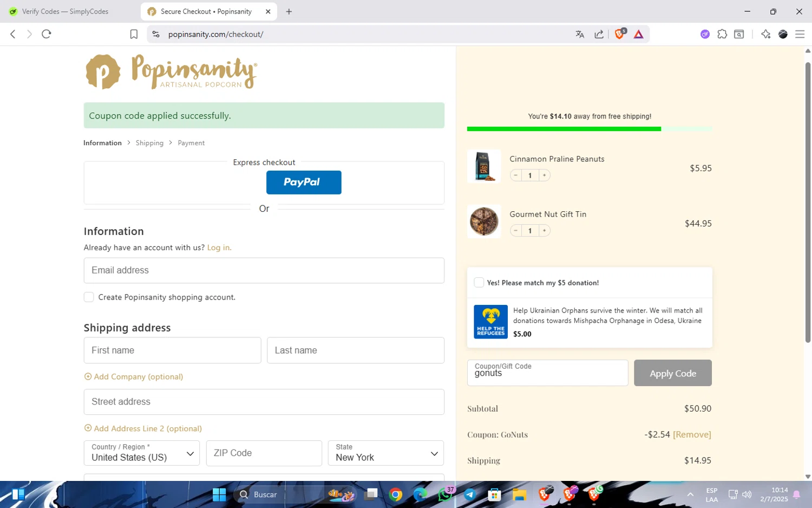Open Microsoft Edge from taskbar
Screen dimensions: 812x508
click(420, 494)
